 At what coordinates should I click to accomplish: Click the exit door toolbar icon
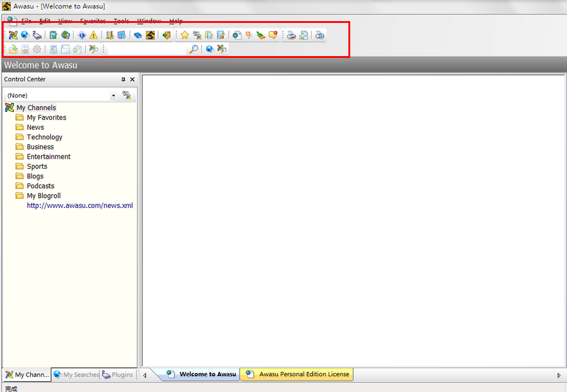click(166, 35)
